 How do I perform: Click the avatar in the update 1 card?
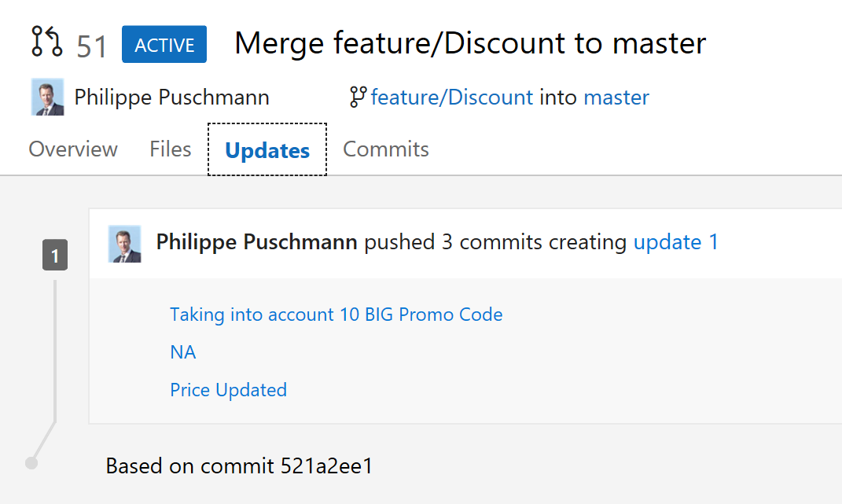pyautogui.click(x=123, y=244)
